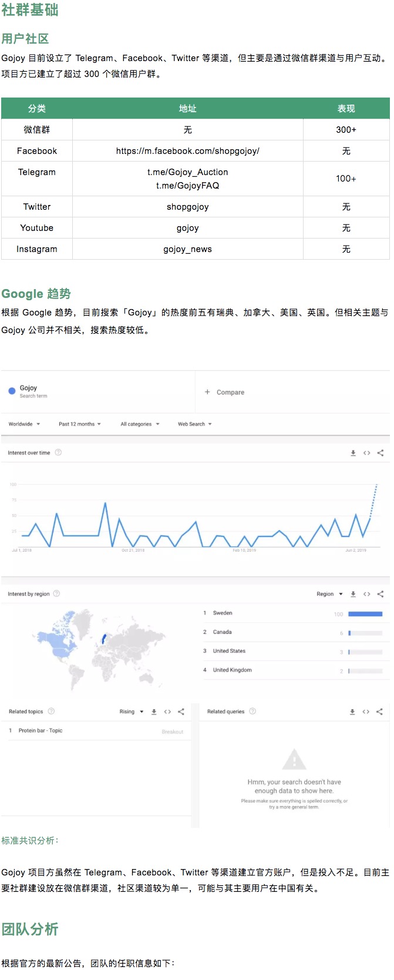Select the 微信群 table cell
This screenshot has height=980, width=394.
pyautogui.click(x=37, y=130)
